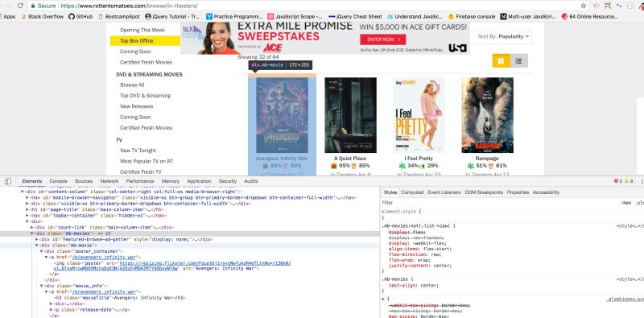
Task: Collapse the movie_info div node
Action: coord(42,286)
